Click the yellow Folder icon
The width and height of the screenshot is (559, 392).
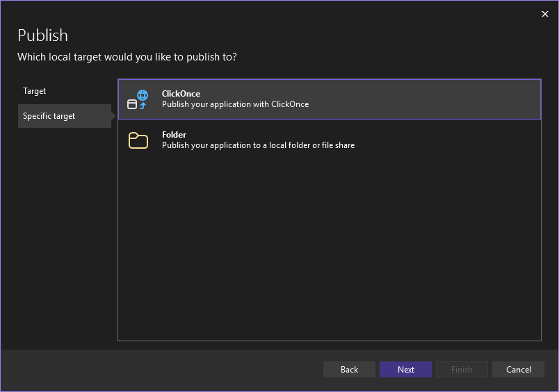coord(138,140)
